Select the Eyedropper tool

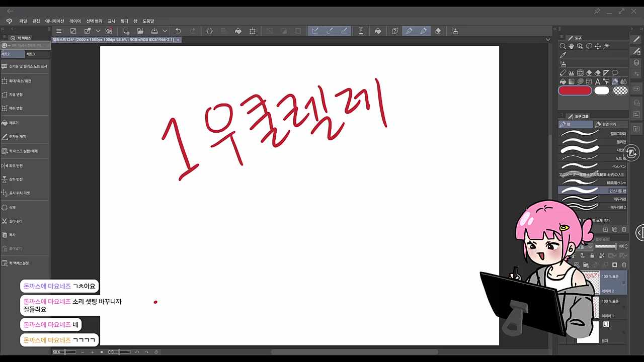(x=563, y=55)
